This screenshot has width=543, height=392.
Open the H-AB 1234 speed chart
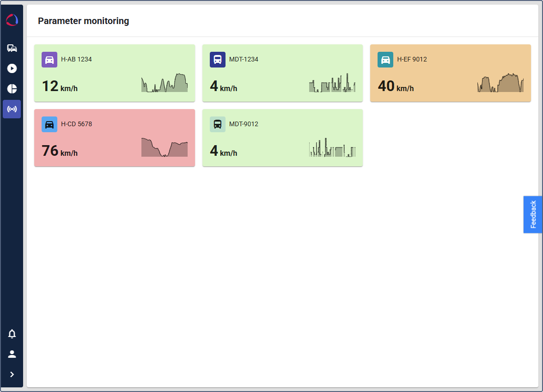click(165, 83)
